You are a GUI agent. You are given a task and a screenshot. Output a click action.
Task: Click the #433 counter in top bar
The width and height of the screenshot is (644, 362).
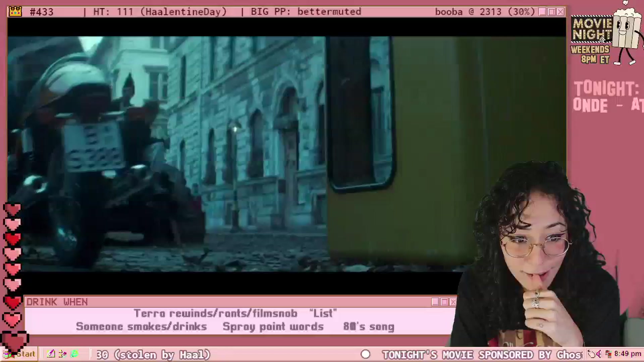[x=42, y=12]
